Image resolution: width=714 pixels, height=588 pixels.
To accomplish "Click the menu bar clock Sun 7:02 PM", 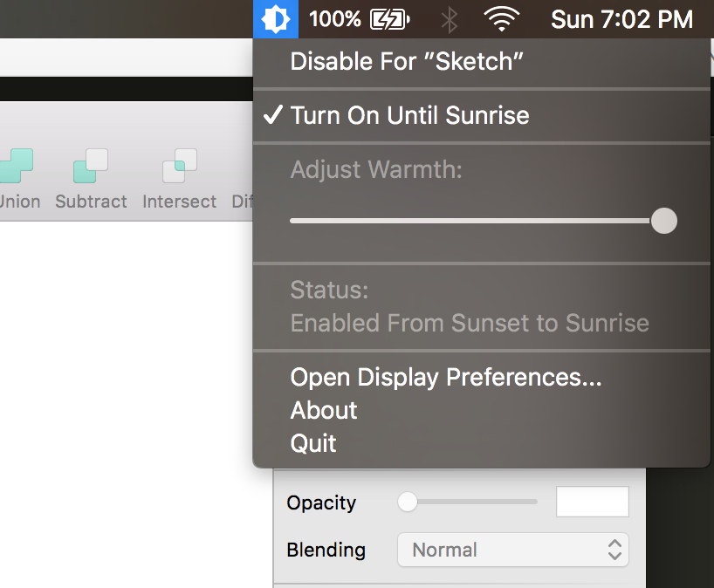I will [621, 19].
